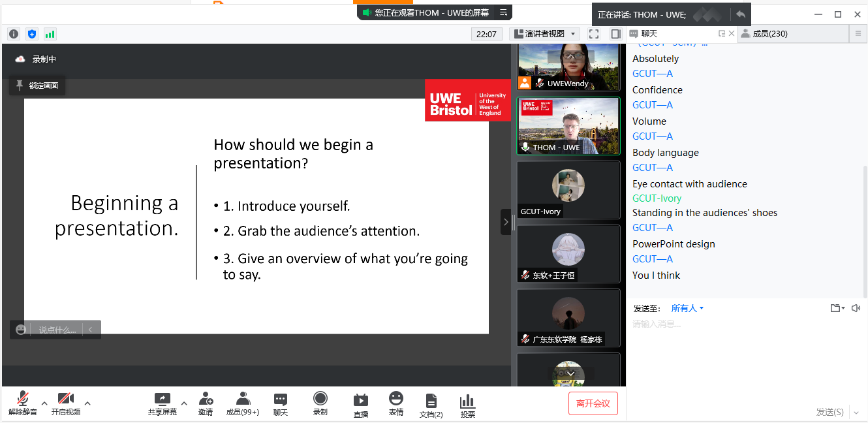Expand the audio options arrow beside 解除静音
Image resolution: width=868 pixels, height=423 pixels.
(x=44, y=403)
